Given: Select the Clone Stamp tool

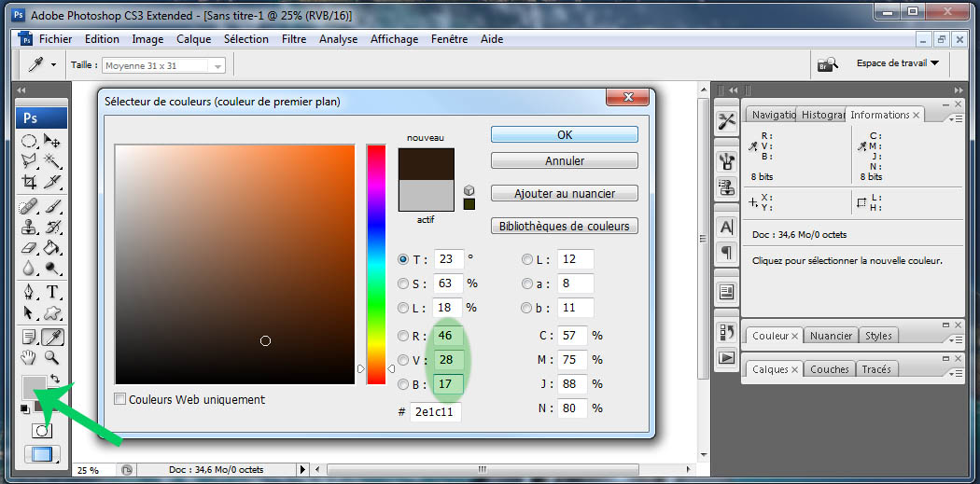Looking at the screenshot, I should [29, 227].
